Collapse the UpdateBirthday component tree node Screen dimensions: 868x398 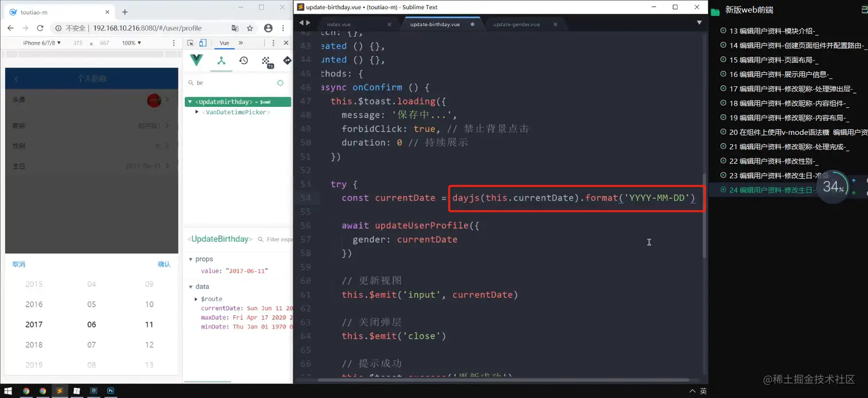(x=190, y=102)
